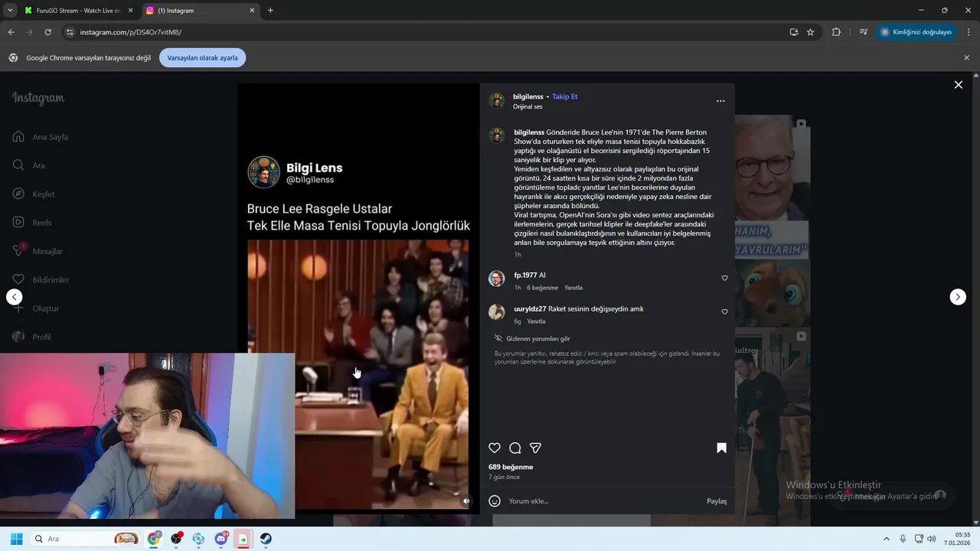980x551 pixels.
Task: Click the address bar URL
Action: 130,32
